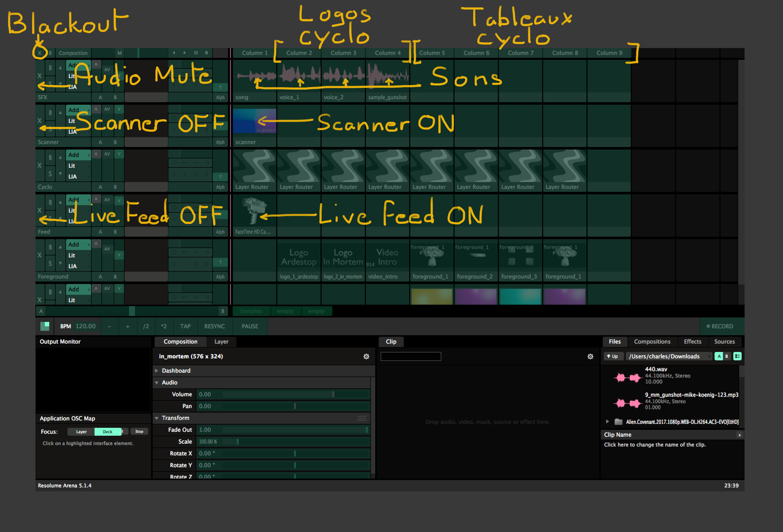Expand the Dashboard section
This screenshot has height=532, width=783.
[x=157, y=371]
